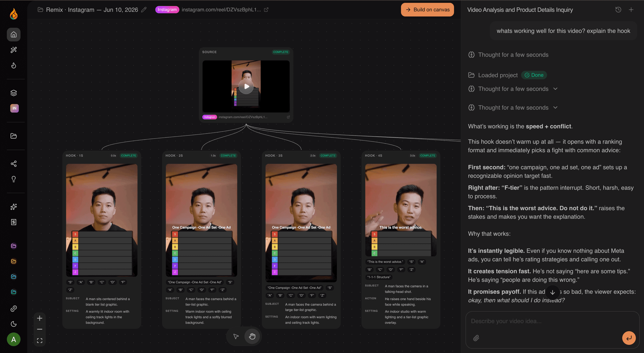Open the flame logo in the sidebar

point(14,14)
